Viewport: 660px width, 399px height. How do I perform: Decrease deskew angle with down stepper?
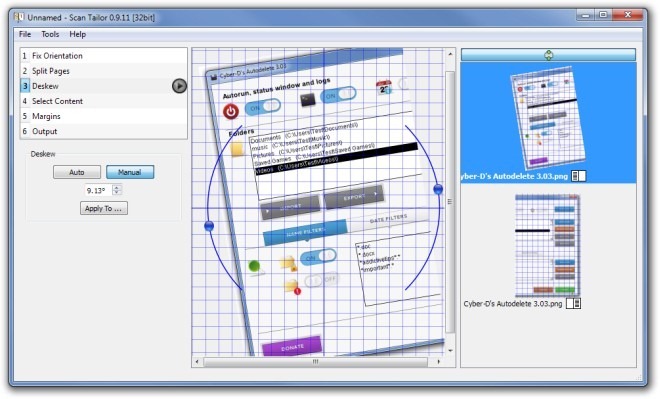pyautogui.click(x=117, y=193)
